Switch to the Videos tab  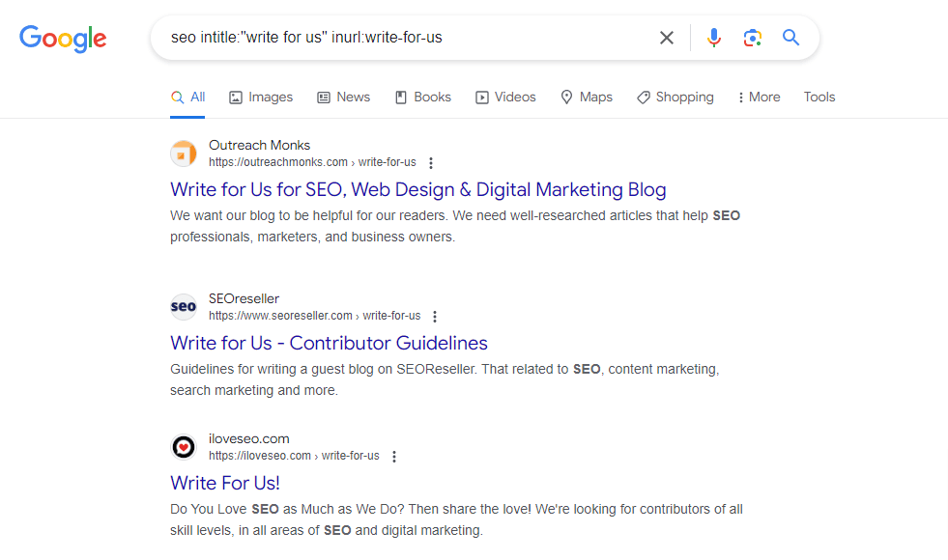(505, 97)
